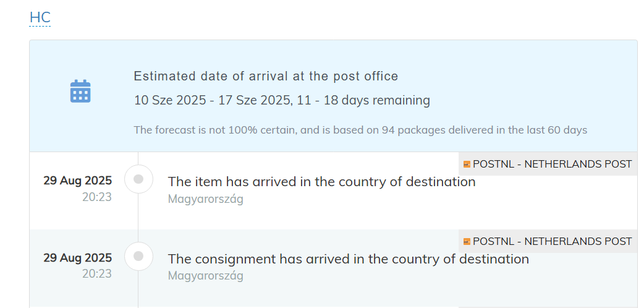The height and width of the screenshot is (308, 644).
Task: Click the second timeline marker circle
Action: coord(138,256)
